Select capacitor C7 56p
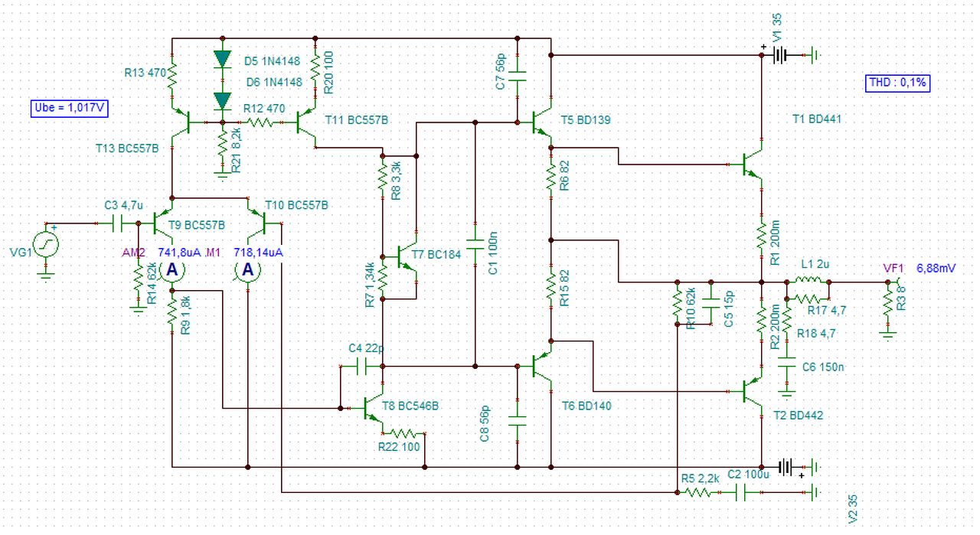This screenshot has width=980, height=535. click(x=518, y=77)
